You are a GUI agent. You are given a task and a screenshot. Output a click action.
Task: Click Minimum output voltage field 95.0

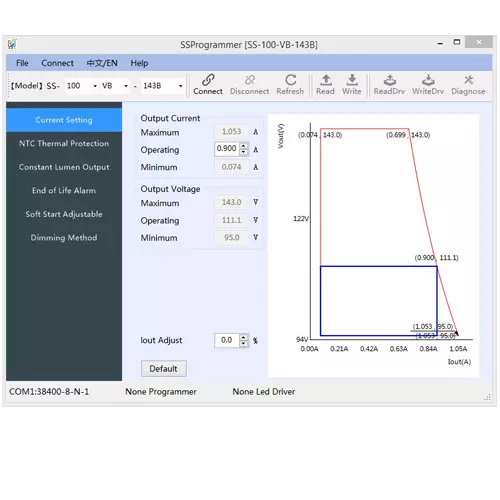231,238
